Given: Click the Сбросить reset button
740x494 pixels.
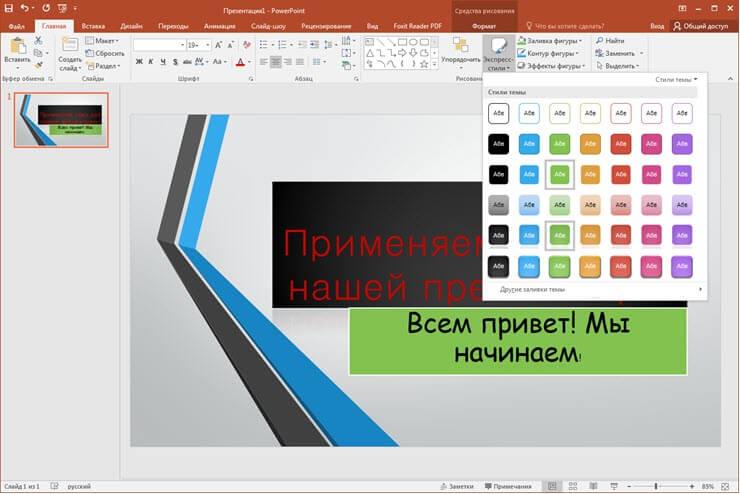Looking at the screenshot, I should pos(105,53).
